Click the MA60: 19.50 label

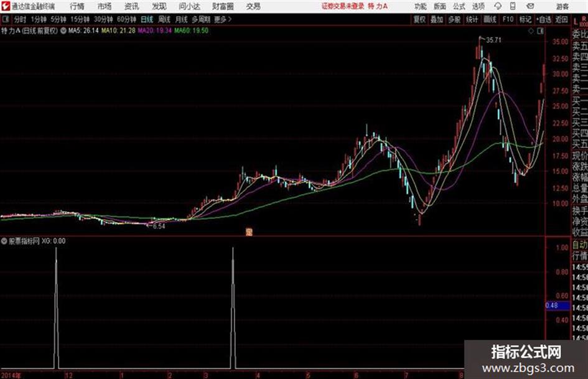point(191,30)
